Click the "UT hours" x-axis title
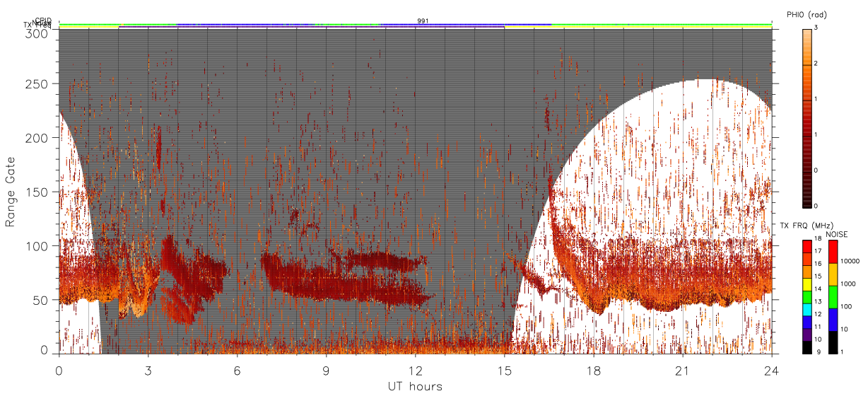The height and width of the screenshot is (401, 868). (x=415, y=386)
